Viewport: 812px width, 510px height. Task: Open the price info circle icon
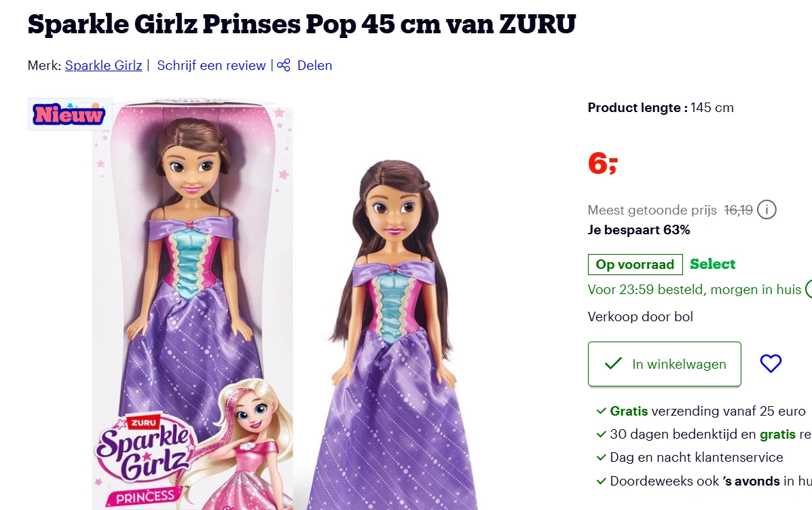click(767, 210)
